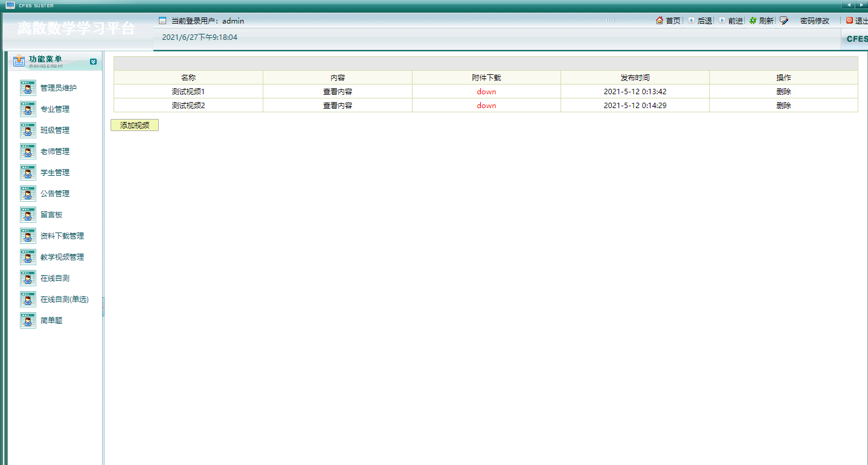Click the sidebar splitter handle
The height and width of the screenshot is (465, 868).
click(103, 306)
